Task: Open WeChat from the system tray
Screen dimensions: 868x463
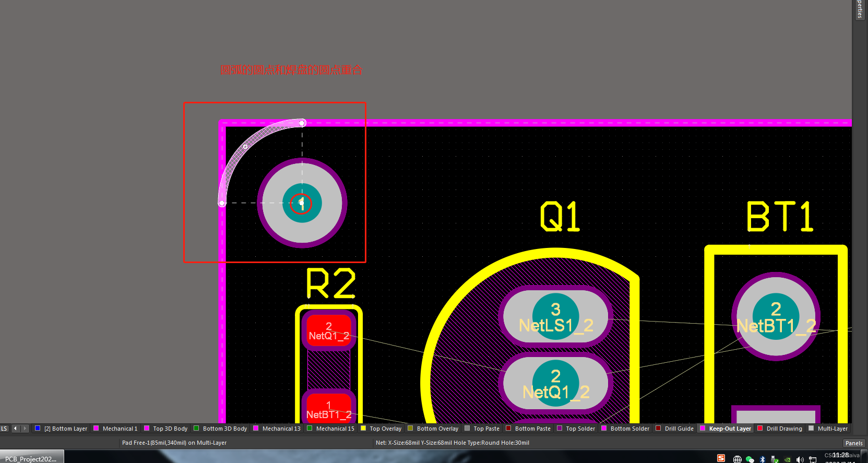Action: (750, 459)
